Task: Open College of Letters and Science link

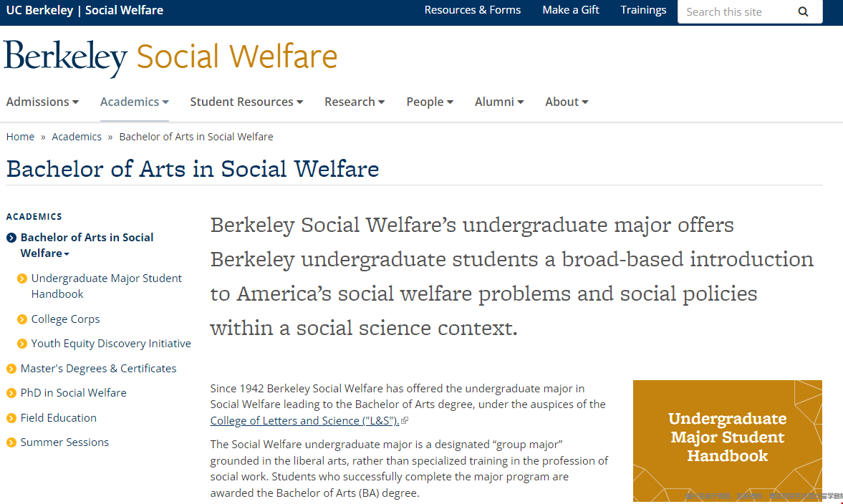Action: coord(304,421)
